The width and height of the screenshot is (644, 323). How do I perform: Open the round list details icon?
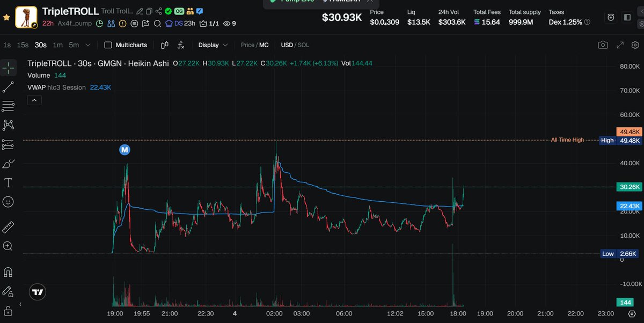pyautogui.click(x=134, y=24)
